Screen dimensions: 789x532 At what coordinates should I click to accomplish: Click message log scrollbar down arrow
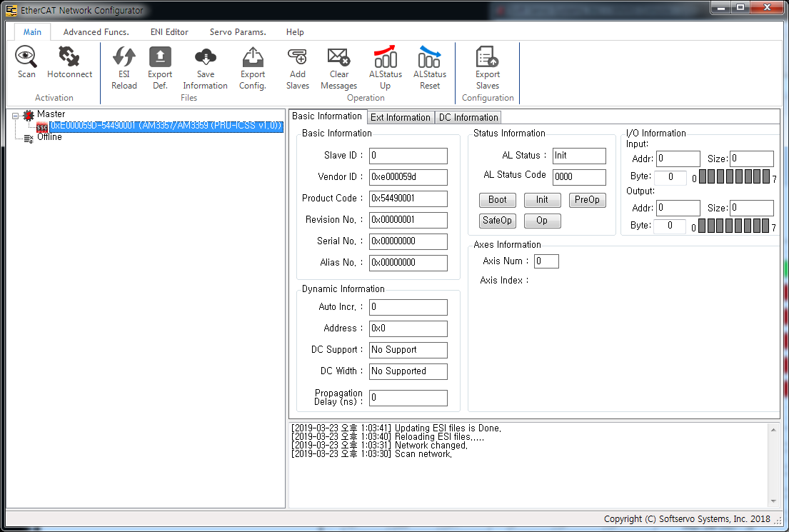click(773, 501)
